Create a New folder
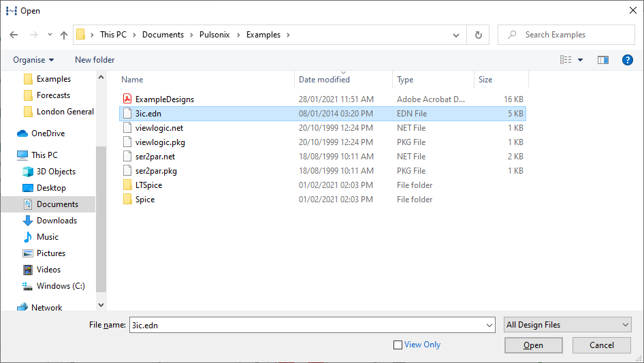This screenshot has width=644, height=363. (95, 60)
